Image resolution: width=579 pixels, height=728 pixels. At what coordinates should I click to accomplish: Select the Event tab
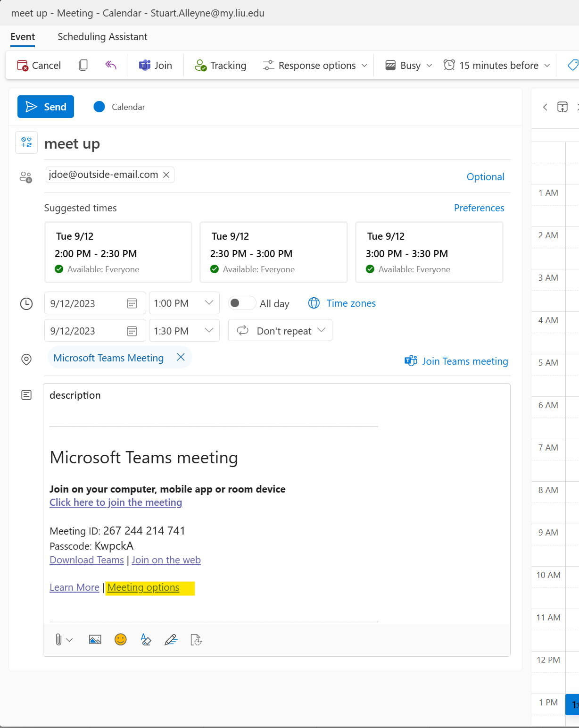23,37
